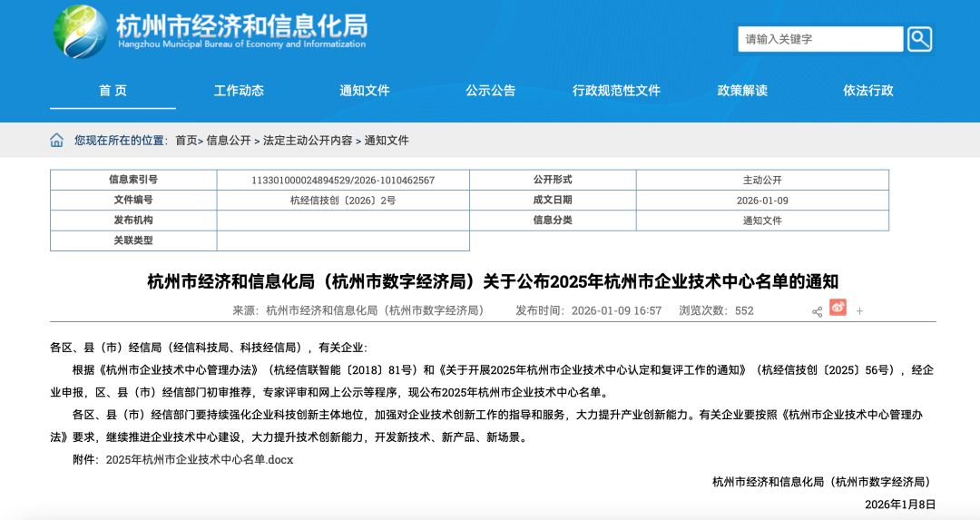Share article via the Weibo icon
980x520 pixels.
838,309
